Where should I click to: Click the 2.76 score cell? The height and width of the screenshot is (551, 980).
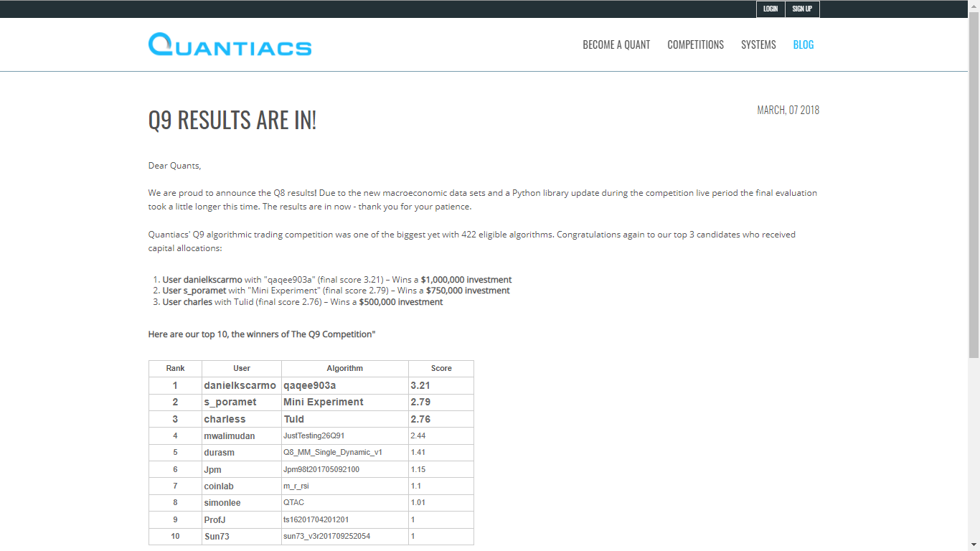click(441, 419)
